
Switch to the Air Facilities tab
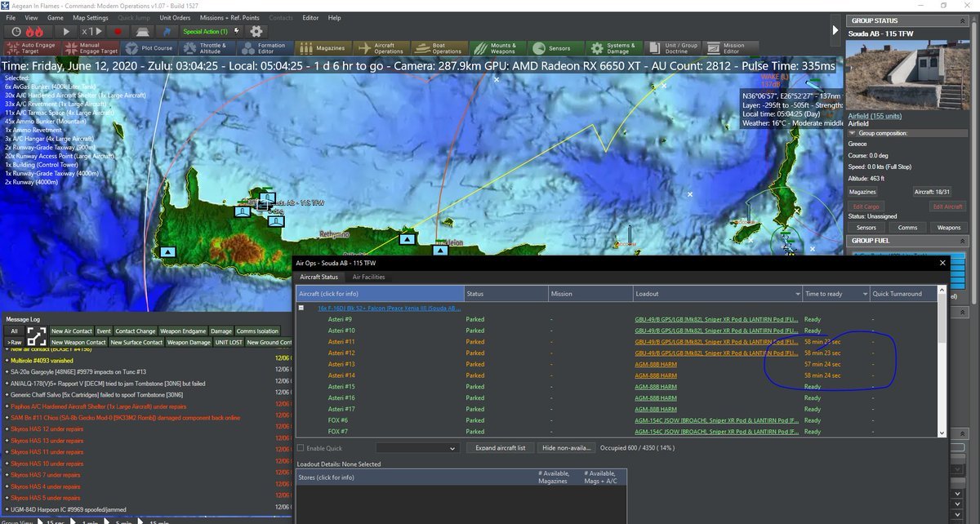pos(367,278)
